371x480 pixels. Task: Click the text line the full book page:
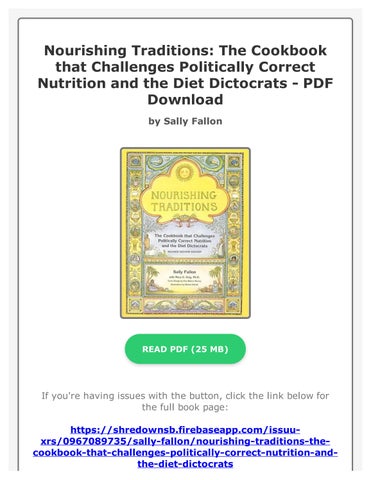click(185, 407)
